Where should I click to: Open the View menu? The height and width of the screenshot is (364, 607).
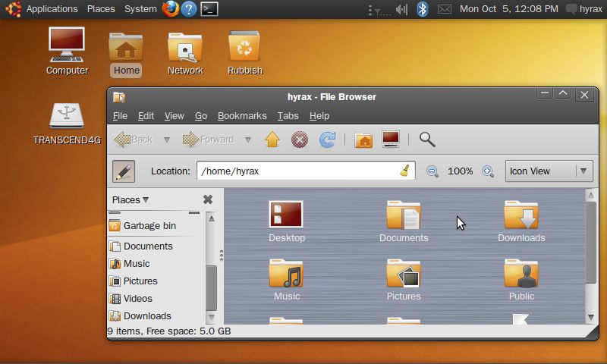(175, 116)
